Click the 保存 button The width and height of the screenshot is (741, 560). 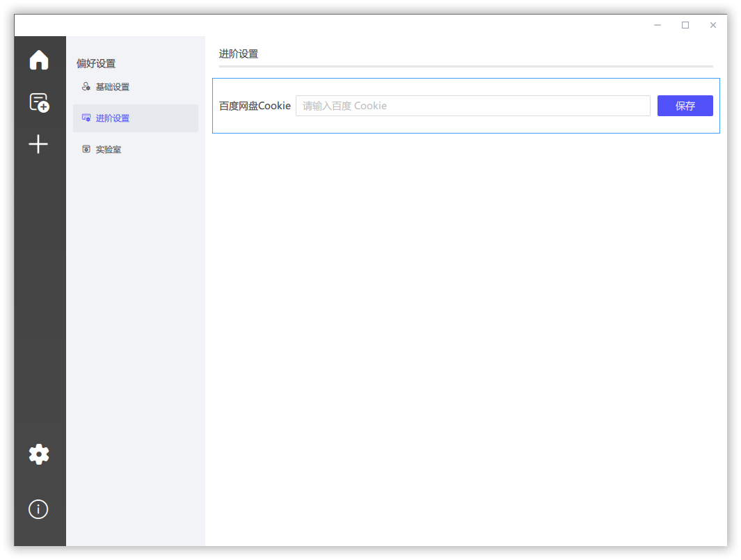coord(685,106)
